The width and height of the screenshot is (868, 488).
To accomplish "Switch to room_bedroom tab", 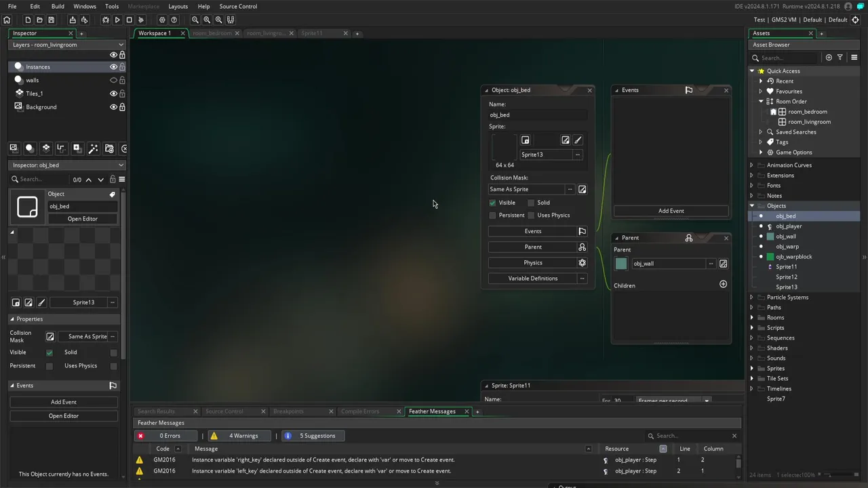I will pyautogui.click(x=212, y=33).
